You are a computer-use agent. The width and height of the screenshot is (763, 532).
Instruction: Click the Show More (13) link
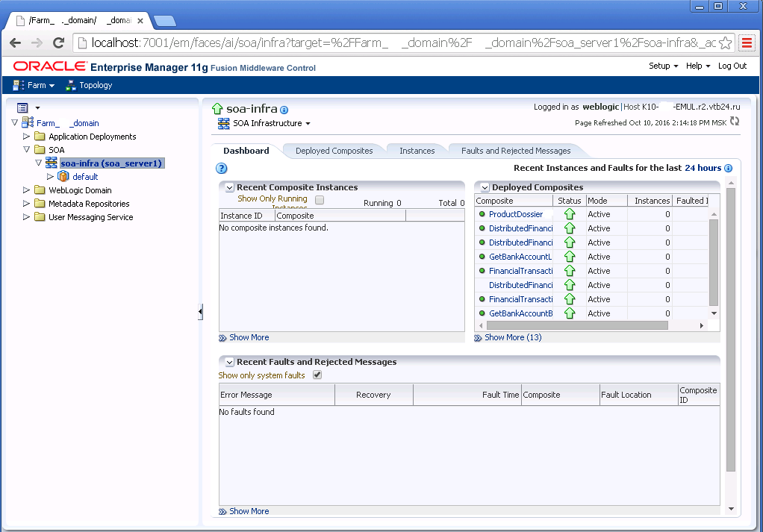[513, 337]
